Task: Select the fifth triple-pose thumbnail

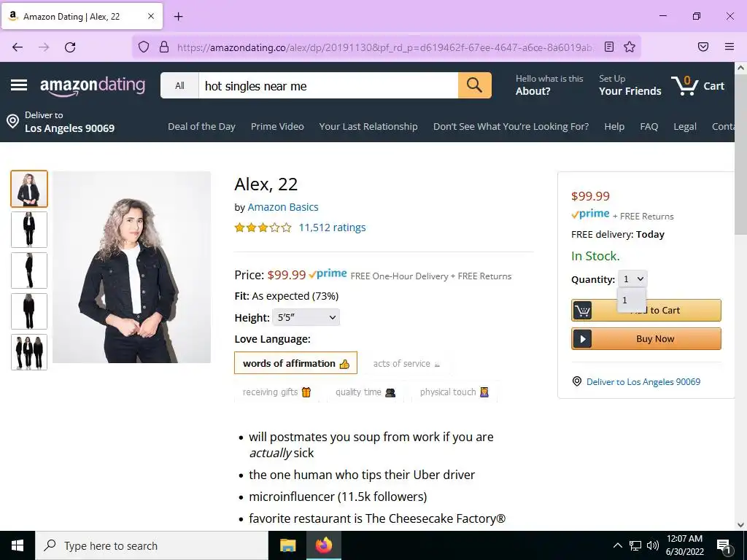Action: [x=29, y=352]
